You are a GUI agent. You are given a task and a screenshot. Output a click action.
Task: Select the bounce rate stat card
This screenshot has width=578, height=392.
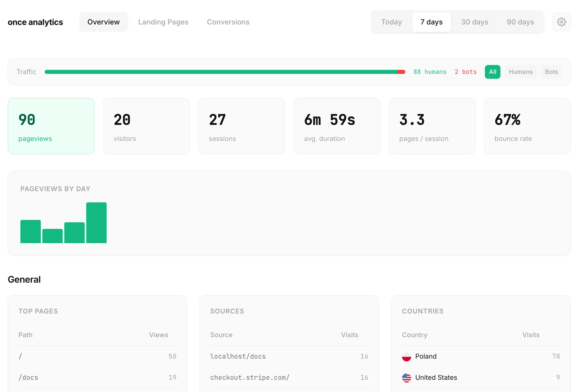click(x=527, y=126)
